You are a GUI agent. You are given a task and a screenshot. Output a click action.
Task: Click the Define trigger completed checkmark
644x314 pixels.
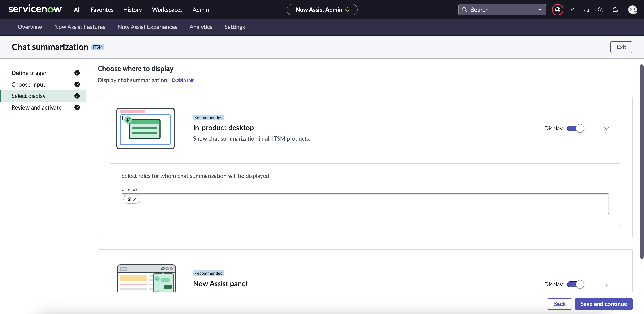[77, 73]
